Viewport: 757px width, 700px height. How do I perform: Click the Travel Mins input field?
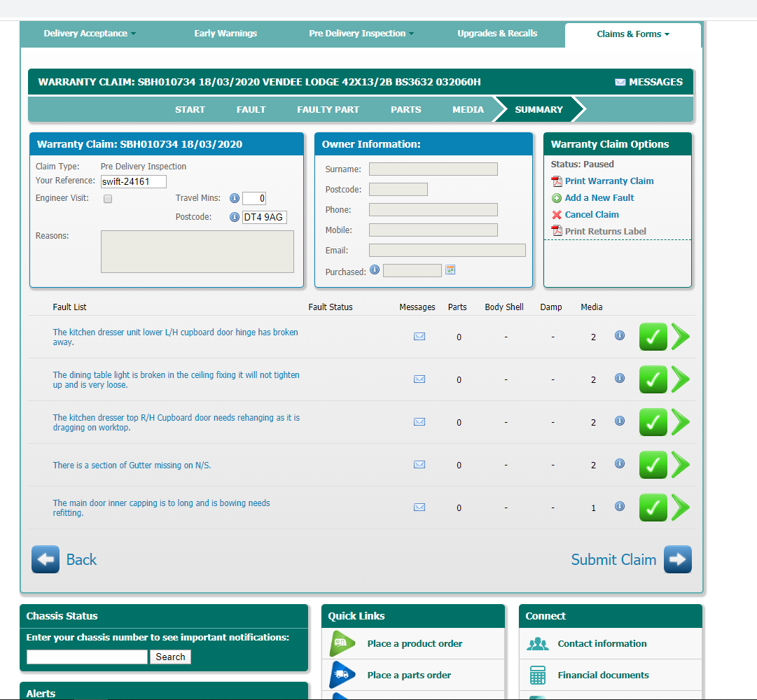point(254,198)
